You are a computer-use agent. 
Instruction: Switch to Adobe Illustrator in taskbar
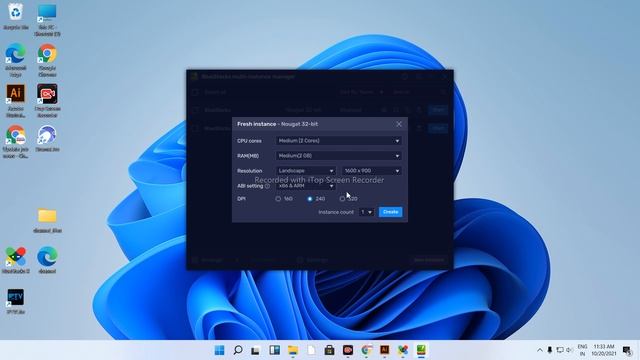click(384, 350)
